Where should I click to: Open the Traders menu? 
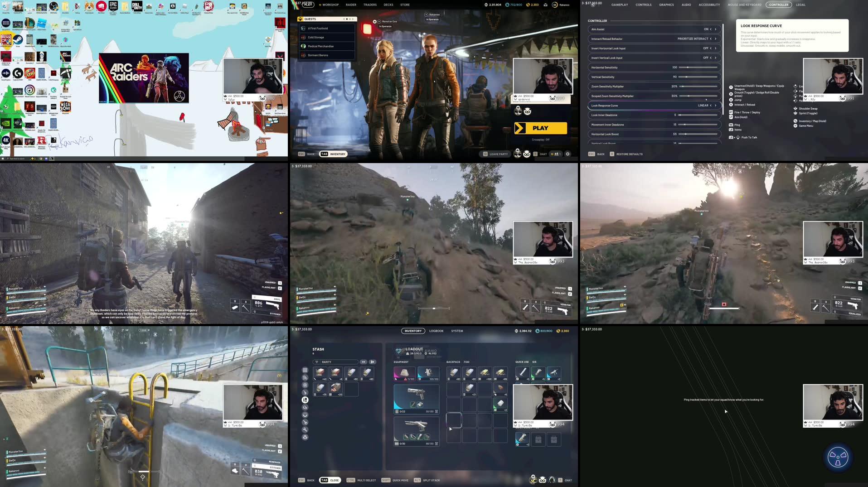tap(369, 5)
